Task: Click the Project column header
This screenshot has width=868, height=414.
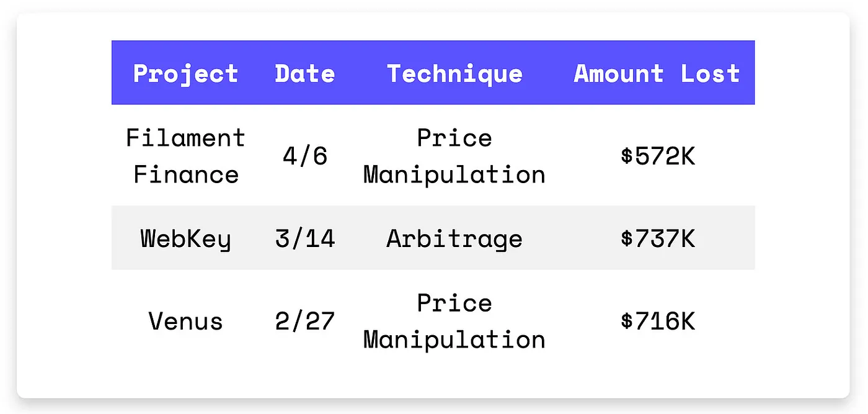Action: pos(185,73)
